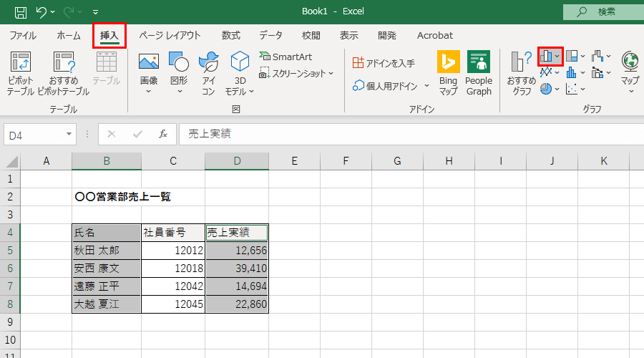
Task: Select the cell with value 39,410
Action: pyautogui.click(x=237, y=268)
